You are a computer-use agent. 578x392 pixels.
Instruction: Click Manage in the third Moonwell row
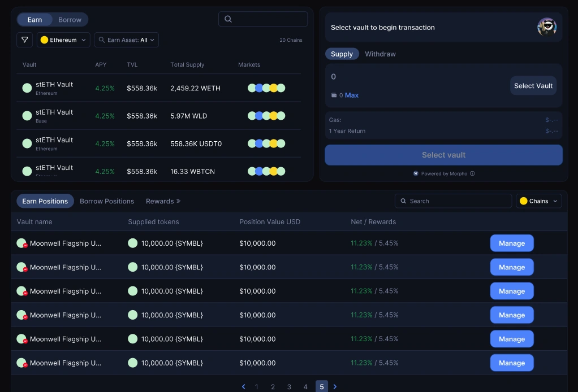512,291
